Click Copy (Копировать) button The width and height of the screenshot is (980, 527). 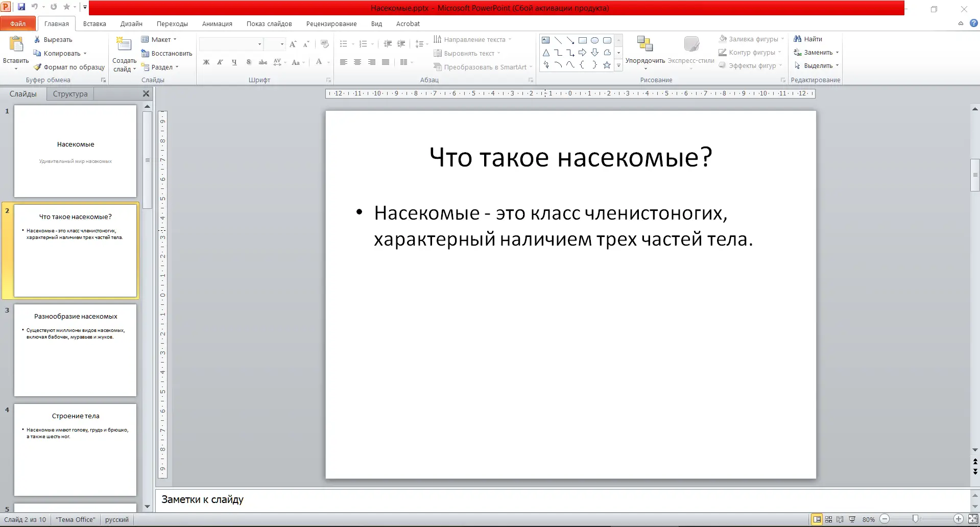pyautogui.click(x=60, y=53)
